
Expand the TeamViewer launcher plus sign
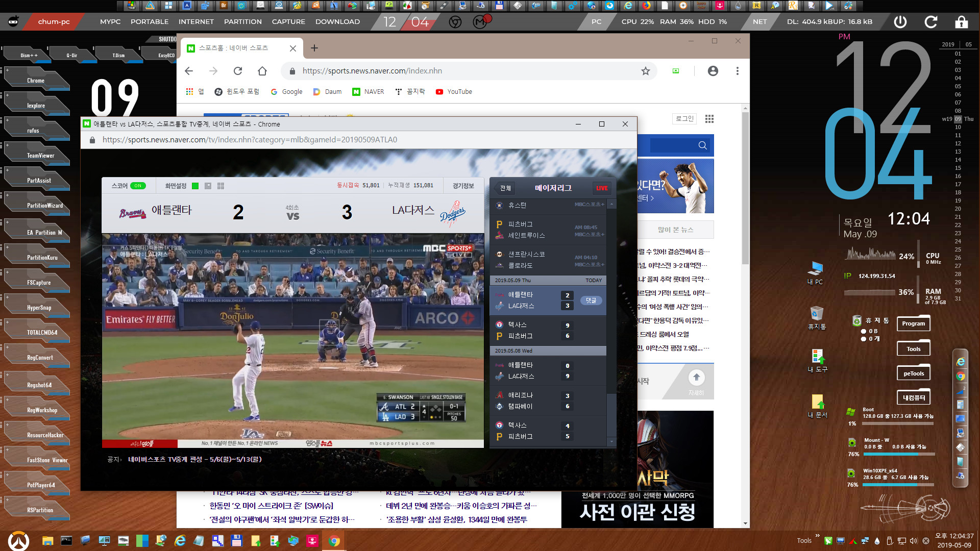pos(7,145)
